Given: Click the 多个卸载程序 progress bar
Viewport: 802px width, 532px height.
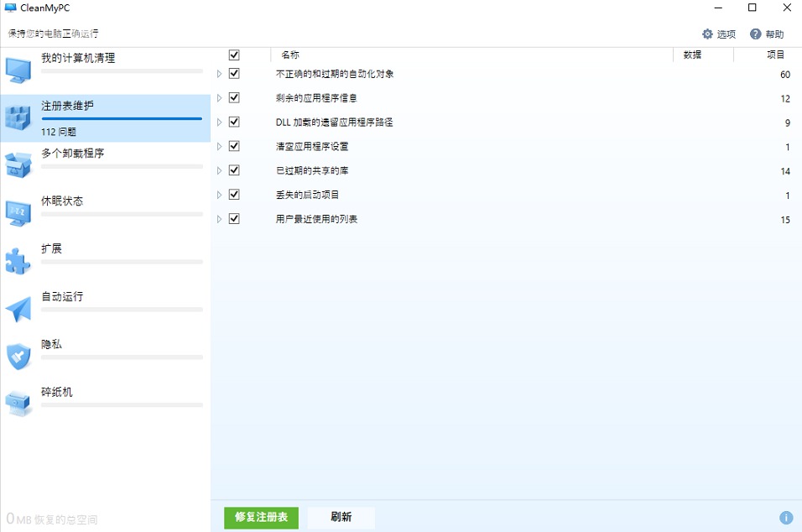Looking at the screenshot, I should point(122,166).
